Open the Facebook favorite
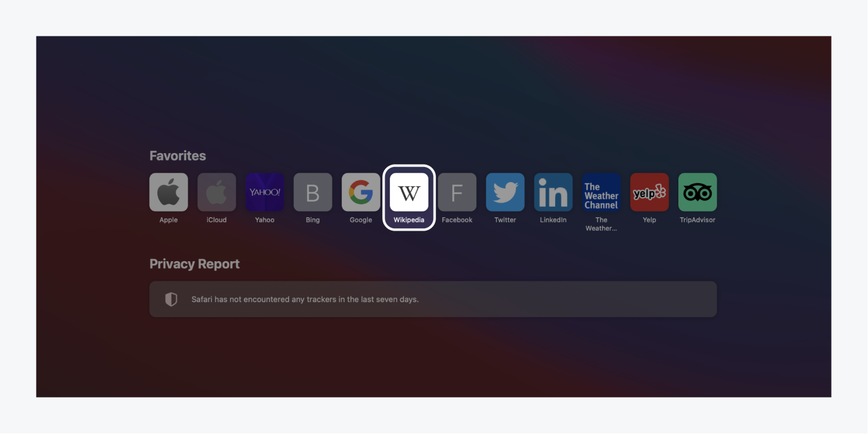The image size is (868, 434). 457,192
